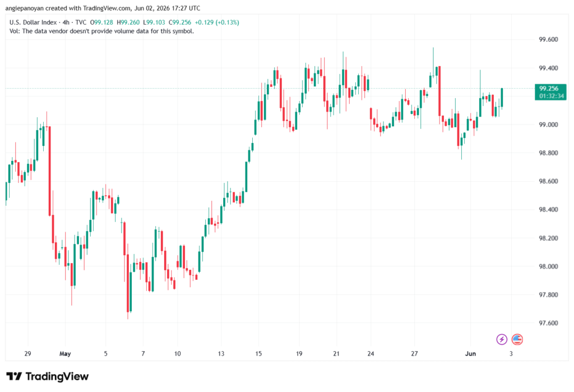This screenshot has width=574, height=392.
Task: Click the 98.600 price axis label
Action: click(548, 181)
